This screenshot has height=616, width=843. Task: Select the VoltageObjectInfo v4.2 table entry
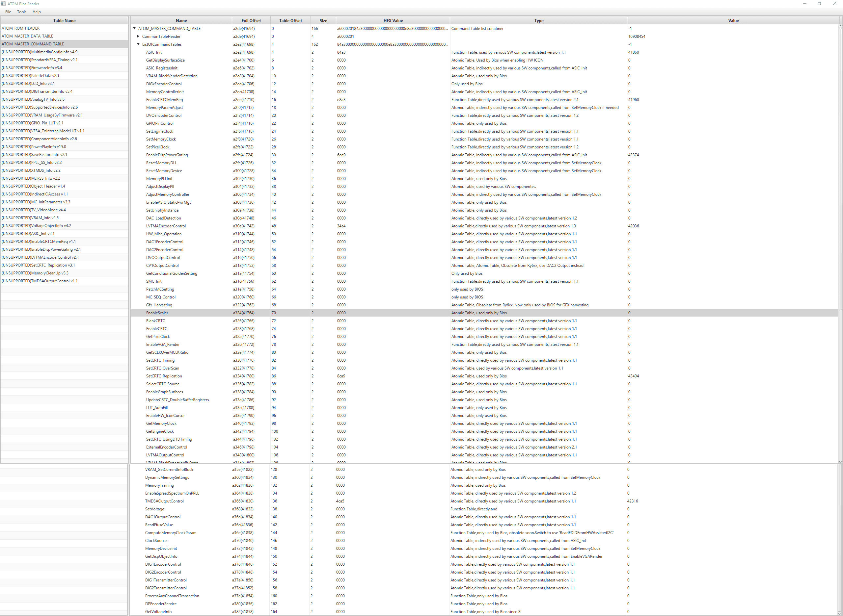pos(64,226)
